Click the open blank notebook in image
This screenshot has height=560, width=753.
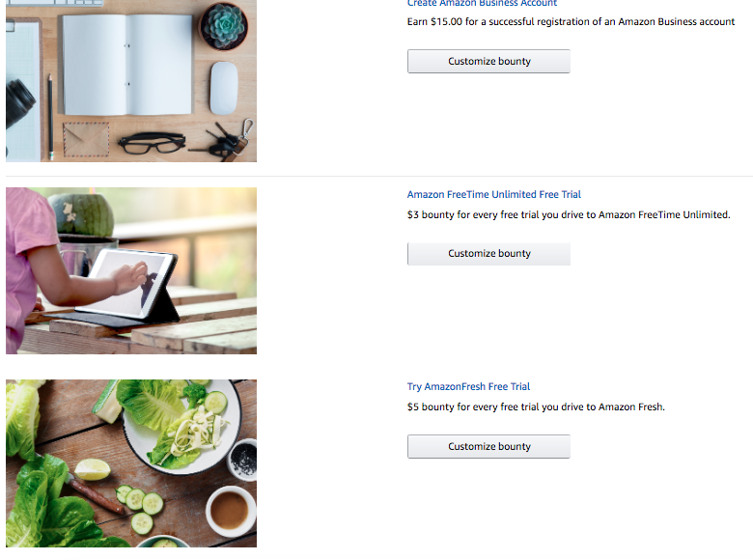pyautogui.click(x=126, y=65)
